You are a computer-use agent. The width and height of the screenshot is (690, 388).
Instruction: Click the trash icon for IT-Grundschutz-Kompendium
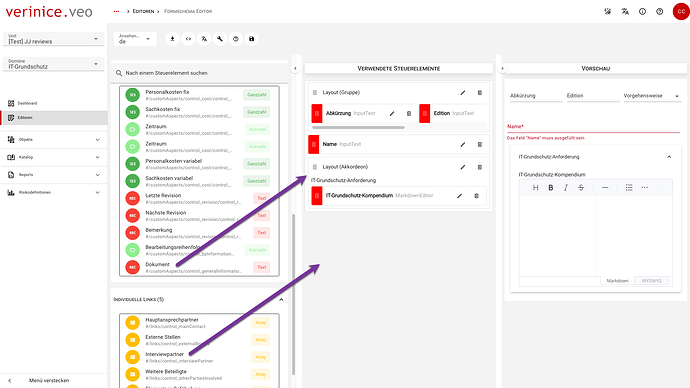[476, 196]
